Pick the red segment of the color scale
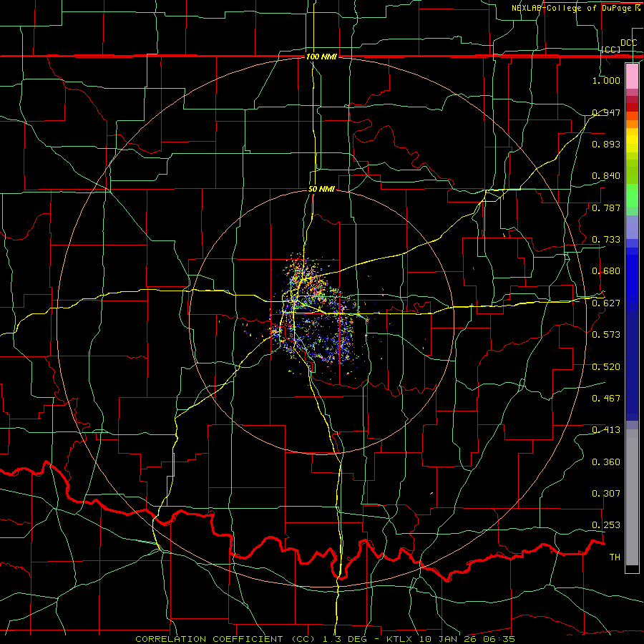The image size is (644, 644). point(632,107)
